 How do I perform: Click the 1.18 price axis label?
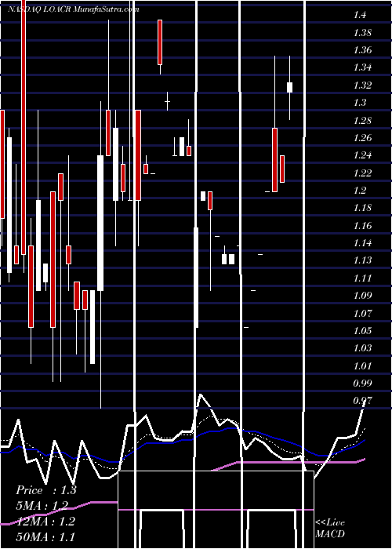coord(362,208)
